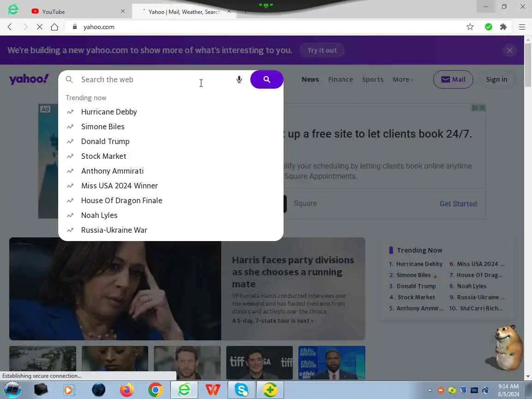Launch Google Chrome from the taskbar
532x399 pixels.
pos(155,390)
